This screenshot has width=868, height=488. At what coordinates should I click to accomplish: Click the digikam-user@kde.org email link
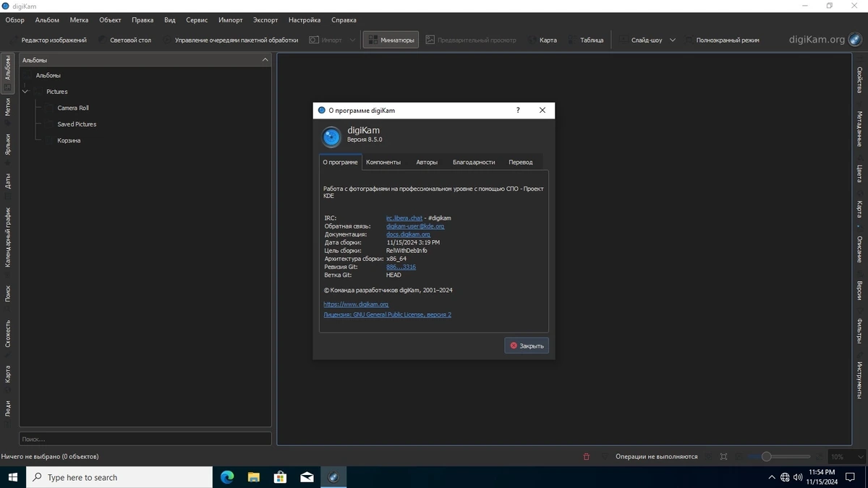(415, 226)
